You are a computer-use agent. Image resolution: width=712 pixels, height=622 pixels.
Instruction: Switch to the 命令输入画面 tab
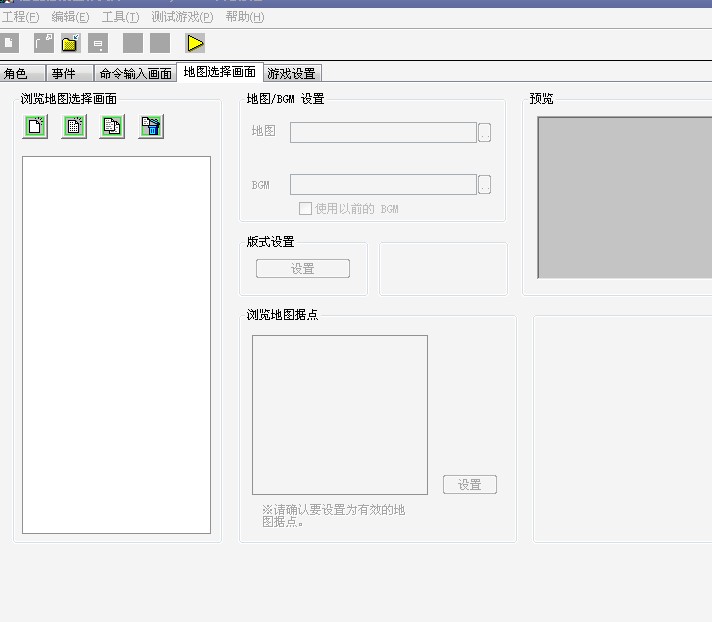(x=135, y=74)
